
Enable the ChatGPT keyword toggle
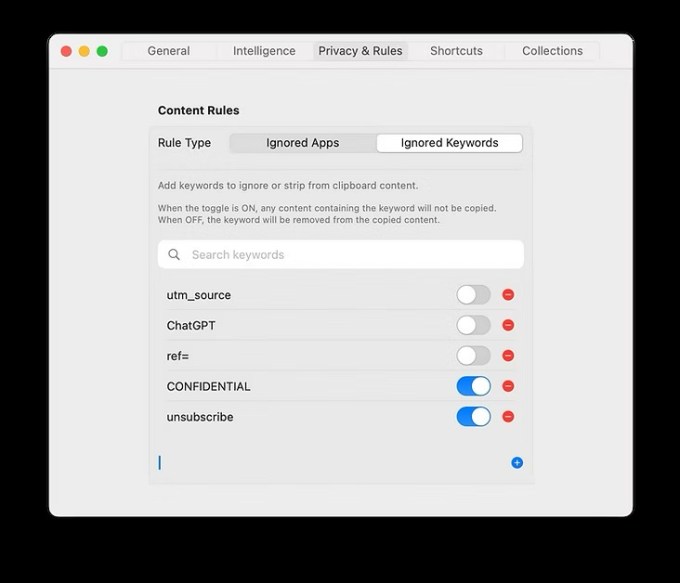tap(473, 325)
